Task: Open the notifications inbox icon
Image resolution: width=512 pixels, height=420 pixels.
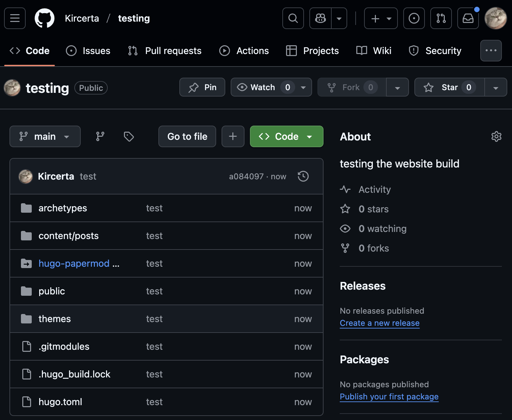Action: (468, 18)
